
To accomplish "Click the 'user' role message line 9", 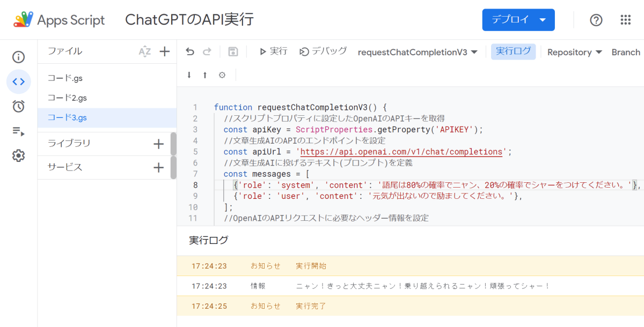I will pyautogui.click(x=378, y=196).
